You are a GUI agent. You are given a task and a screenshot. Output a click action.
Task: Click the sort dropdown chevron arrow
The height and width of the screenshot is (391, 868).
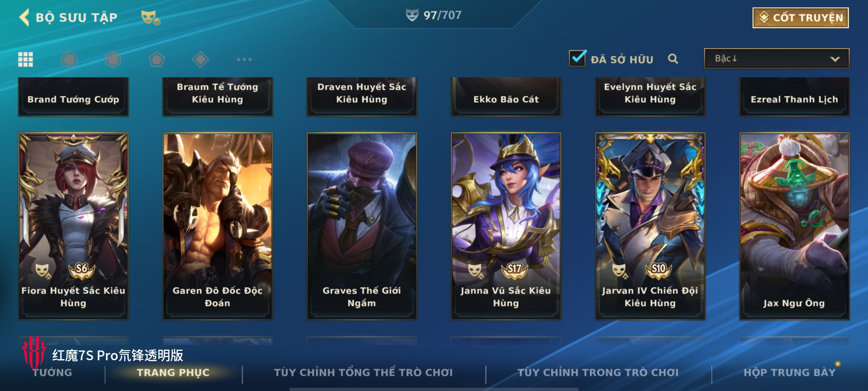835,59
